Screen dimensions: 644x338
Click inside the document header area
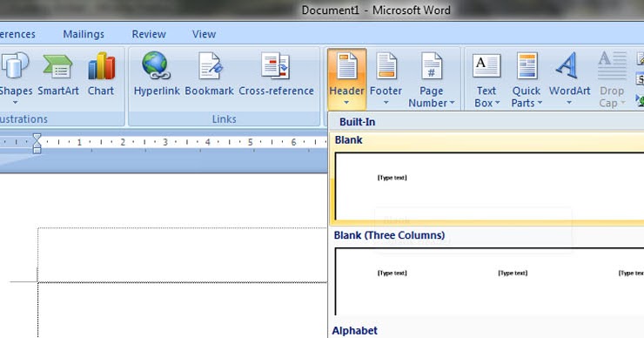coord(183,255)
